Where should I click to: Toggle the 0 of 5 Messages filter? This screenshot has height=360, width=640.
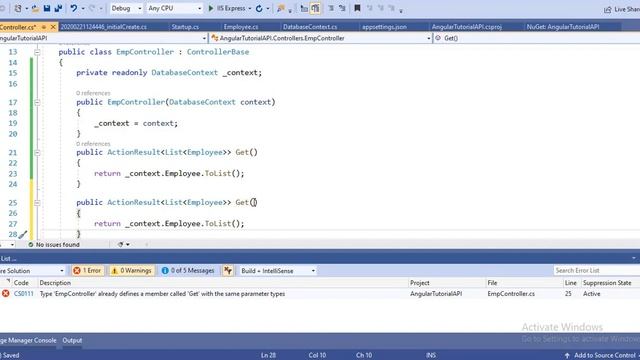click(x=188, y=271)
